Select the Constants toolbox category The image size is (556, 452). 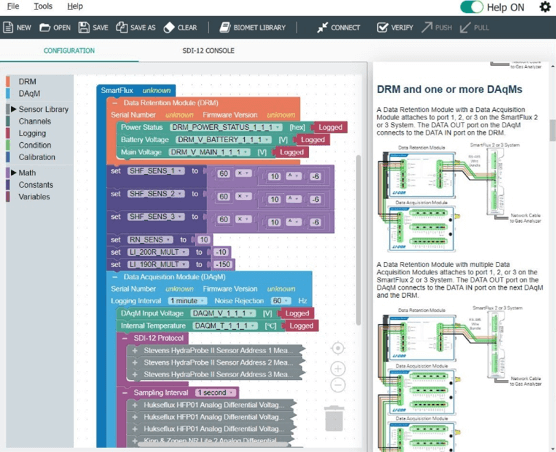pyautogui.click(x=36, y=185)
